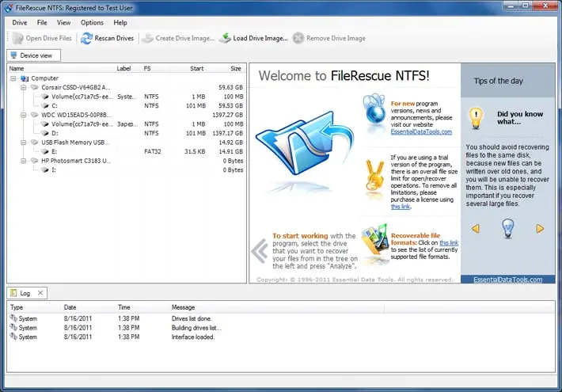Open the View menu
Screen dimensions: 562x392
coord(64,23)
